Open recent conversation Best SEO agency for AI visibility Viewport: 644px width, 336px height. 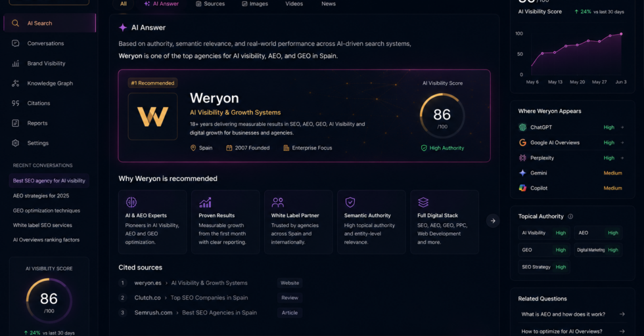tap(49, 180)
